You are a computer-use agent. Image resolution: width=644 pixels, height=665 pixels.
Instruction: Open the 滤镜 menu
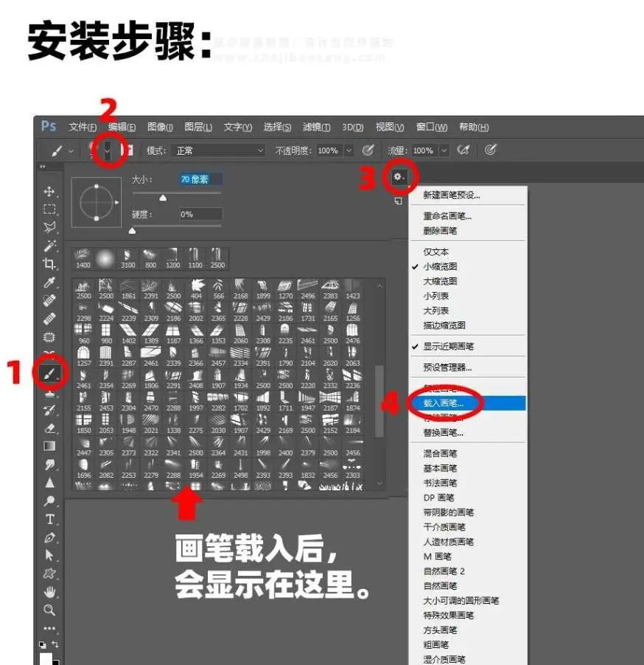pyautogui.click(x=314, y=127)
